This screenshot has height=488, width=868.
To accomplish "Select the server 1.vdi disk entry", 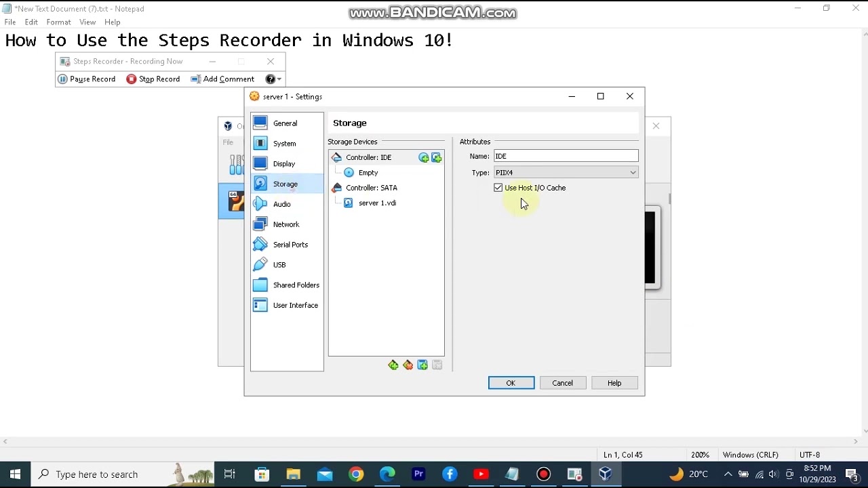I will [x=377, y=203].
